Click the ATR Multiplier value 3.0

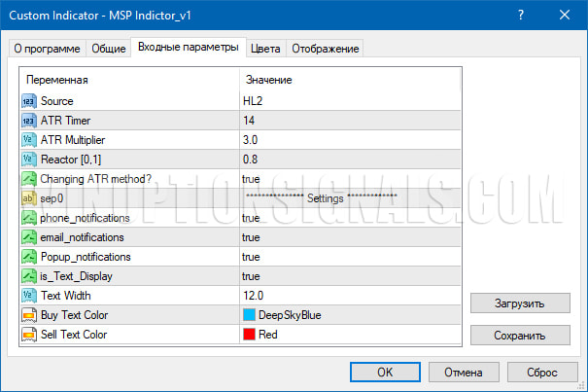tap(250, 140)
